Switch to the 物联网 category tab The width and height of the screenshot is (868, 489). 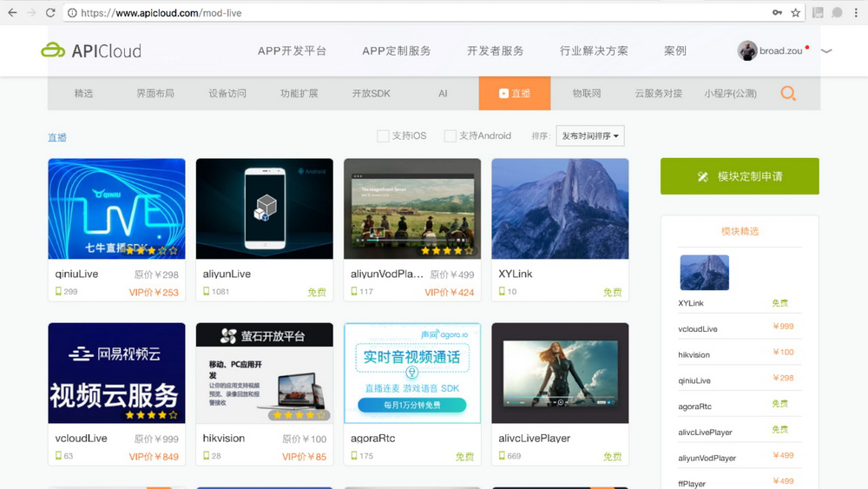click(x=586, y=93)
